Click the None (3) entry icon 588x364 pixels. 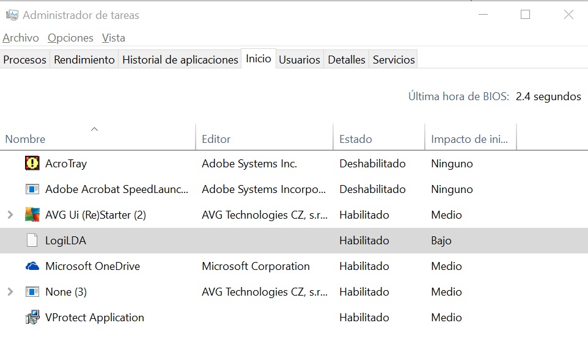(x=32, y=292)
